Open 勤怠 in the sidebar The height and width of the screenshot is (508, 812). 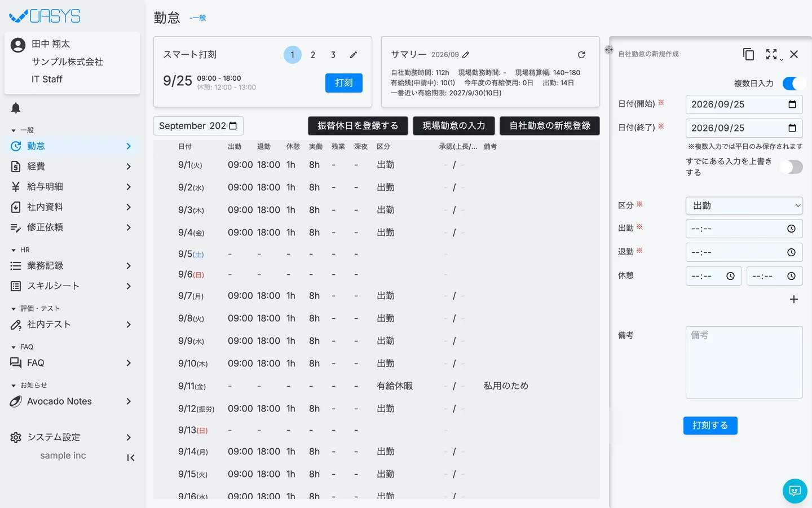(x=72, y=146)
